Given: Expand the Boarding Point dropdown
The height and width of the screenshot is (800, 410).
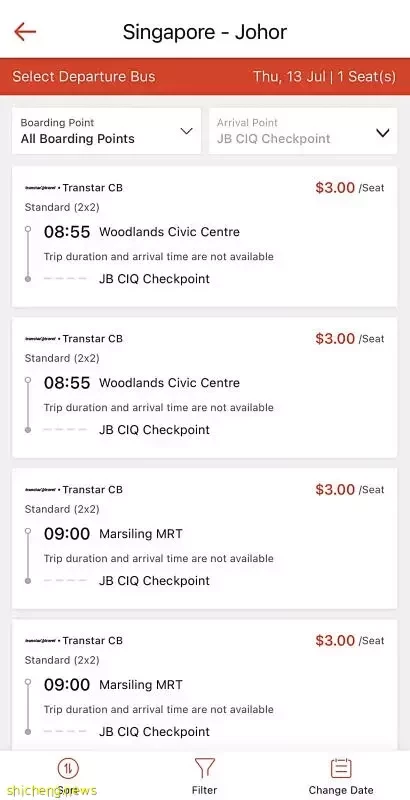Looking at the screenshot, I should 107,131.
